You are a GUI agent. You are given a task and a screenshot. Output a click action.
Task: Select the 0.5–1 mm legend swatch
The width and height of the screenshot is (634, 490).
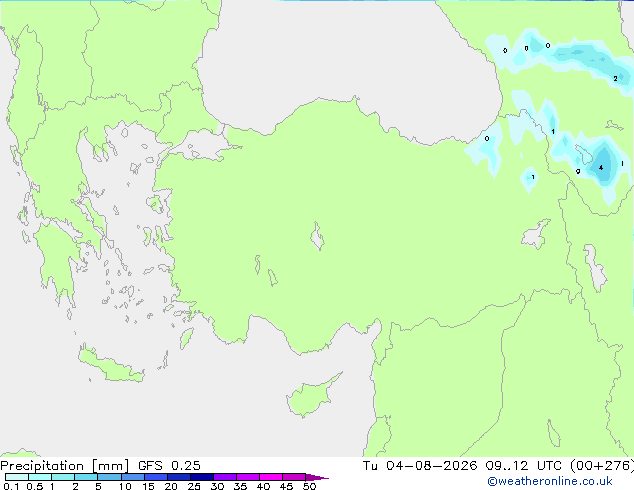(x=40, y=477)
